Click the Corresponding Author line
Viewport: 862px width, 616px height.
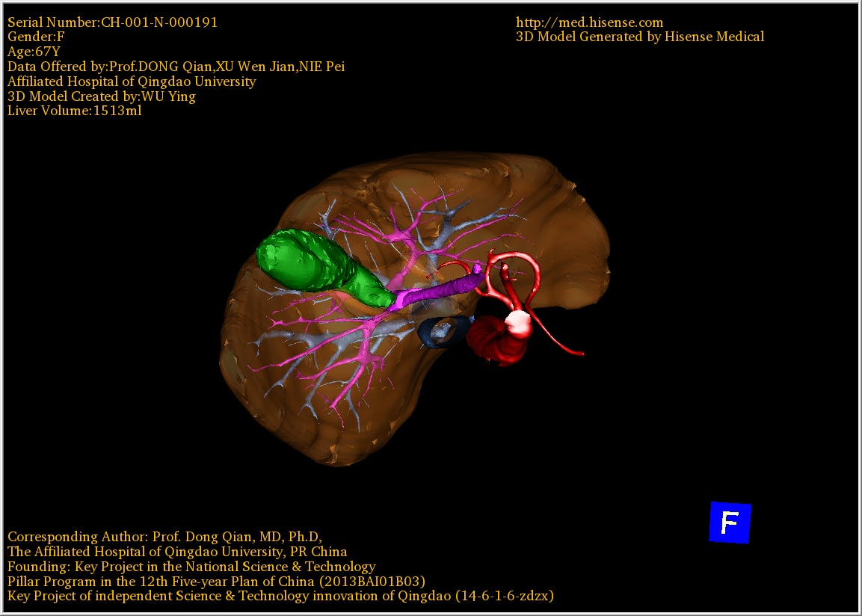164,537
